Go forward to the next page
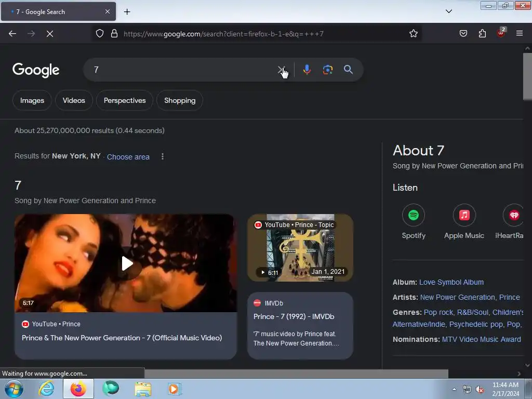The width and height of the screenshot is (532, 399). 31,34
